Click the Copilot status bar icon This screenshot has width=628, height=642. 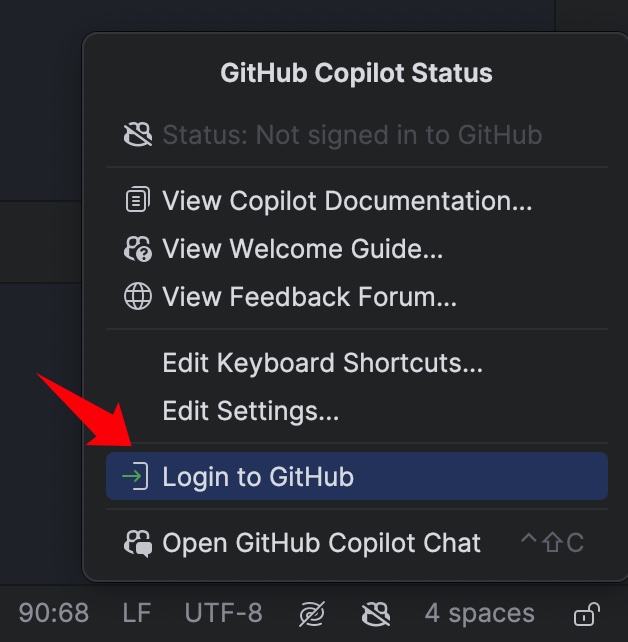[x=376, y=614]
